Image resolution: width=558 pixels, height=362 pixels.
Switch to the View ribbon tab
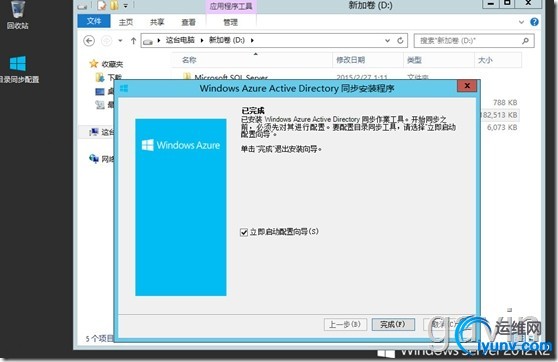point(188,22)
